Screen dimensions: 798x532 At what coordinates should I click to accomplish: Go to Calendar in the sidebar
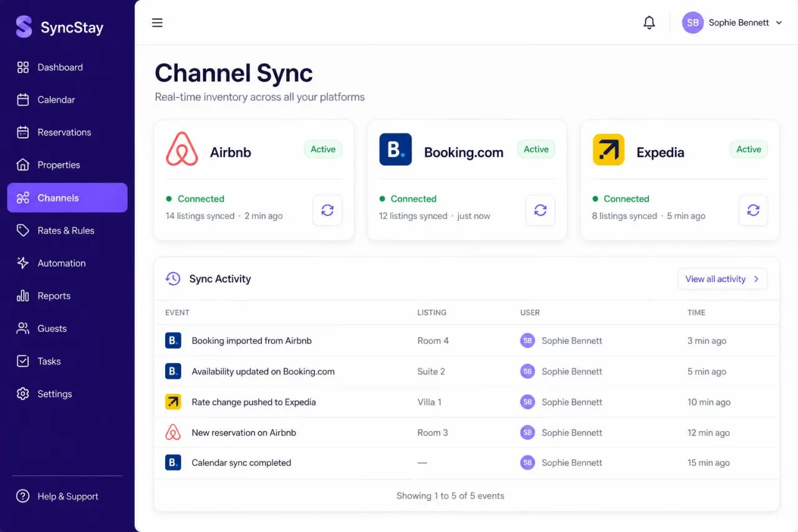(67, 100)
